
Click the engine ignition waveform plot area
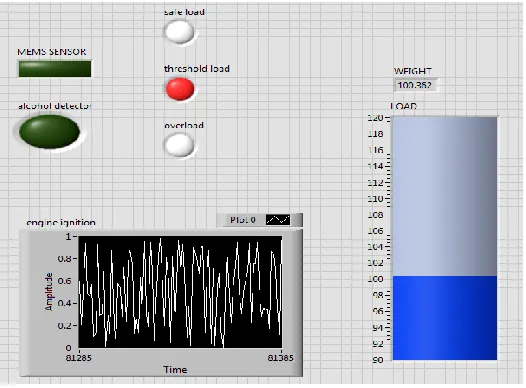[180, 292]
